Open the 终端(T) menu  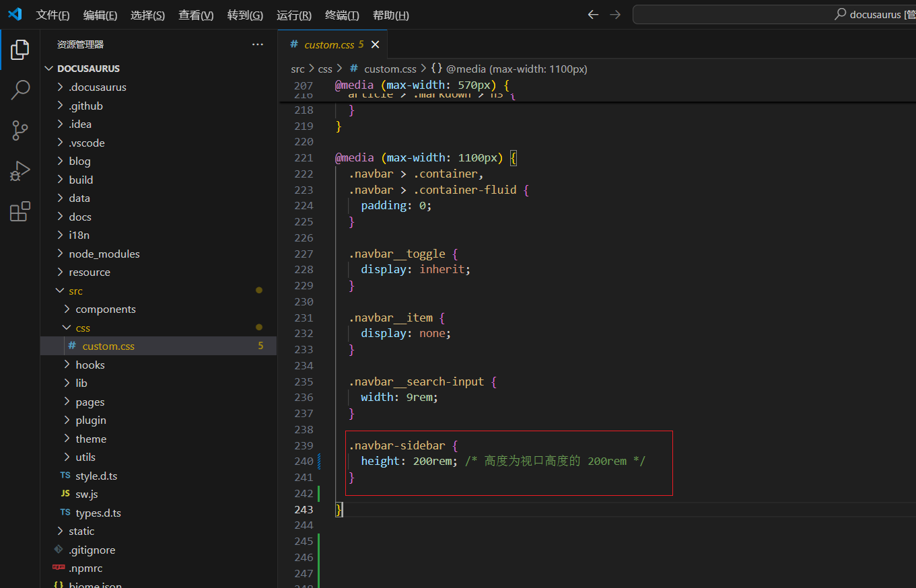coord(342,15)
